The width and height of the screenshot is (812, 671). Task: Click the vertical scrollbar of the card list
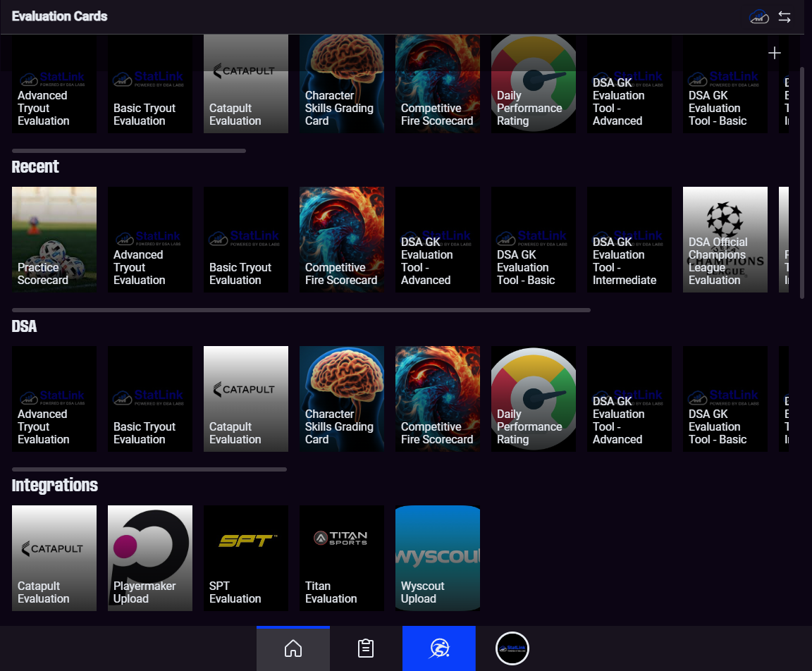click(x=802, y=183)
